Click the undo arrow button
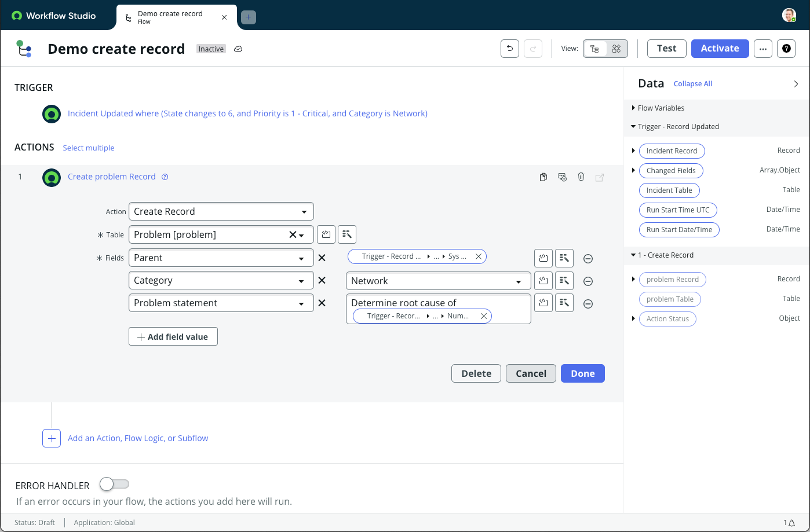Screen dimensions: 810x532 coord(510,49)
